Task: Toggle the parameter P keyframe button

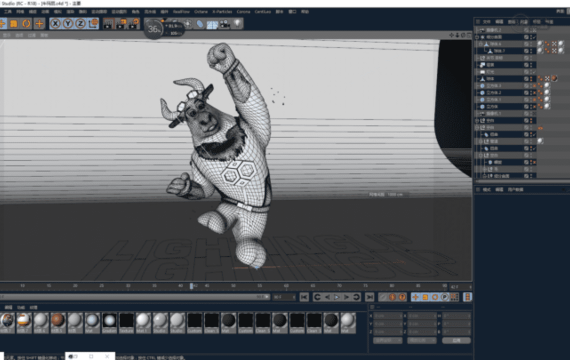Action: [x=445, y=297]
